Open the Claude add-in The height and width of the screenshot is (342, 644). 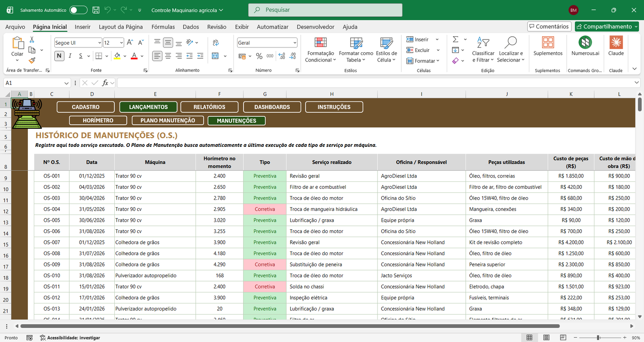click(616, 46)
